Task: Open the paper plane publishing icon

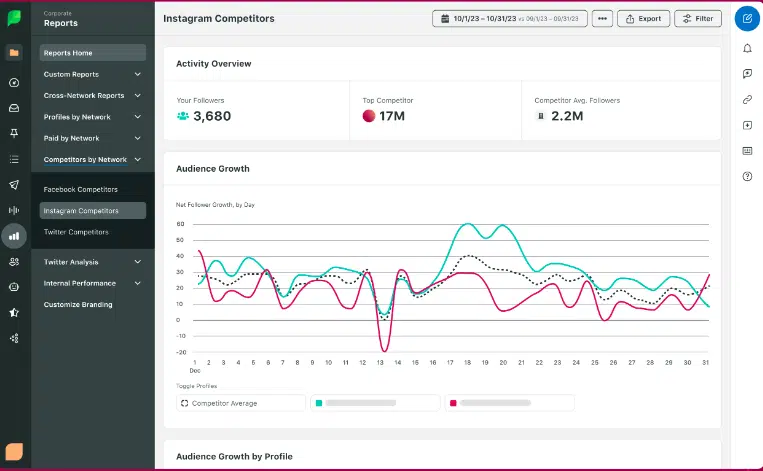Action: (14, 184)
